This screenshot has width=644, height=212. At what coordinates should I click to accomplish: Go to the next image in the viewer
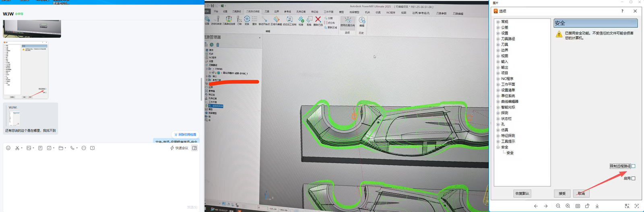(x=546, y=206)
